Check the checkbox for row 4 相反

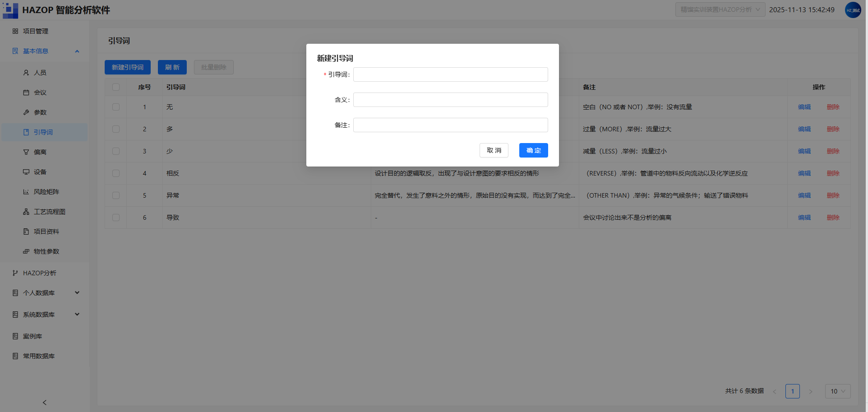click(116, 173)
